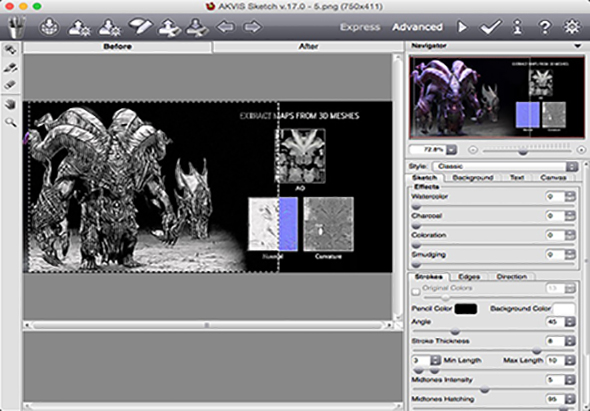Open program info icon

518,27
